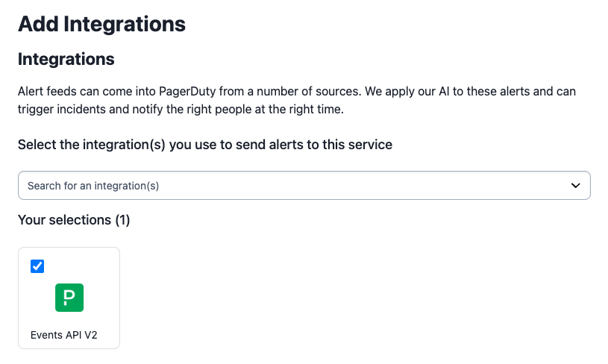Click the "Events API V2" card label
Viewport: 608px width, 364px height.
[64, 335]
